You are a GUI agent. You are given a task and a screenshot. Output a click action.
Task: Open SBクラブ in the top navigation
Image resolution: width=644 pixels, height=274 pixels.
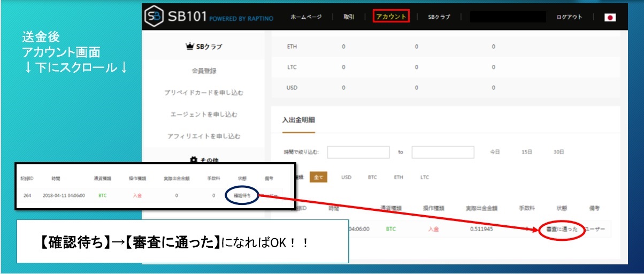click(x=439, y=17)
